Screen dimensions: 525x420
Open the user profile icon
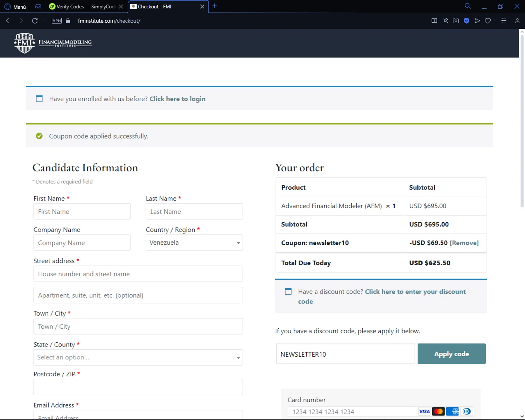point(517,21)
